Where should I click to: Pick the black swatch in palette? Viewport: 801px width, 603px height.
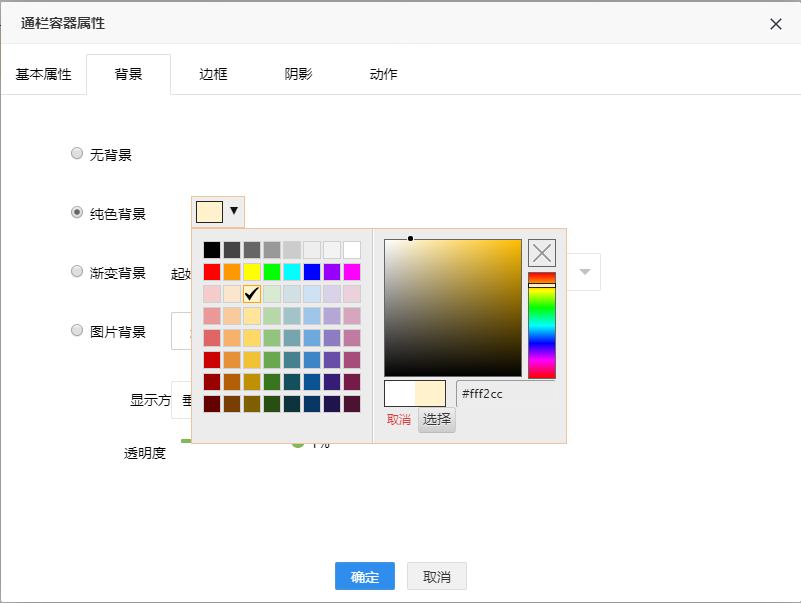pos(212,250)
